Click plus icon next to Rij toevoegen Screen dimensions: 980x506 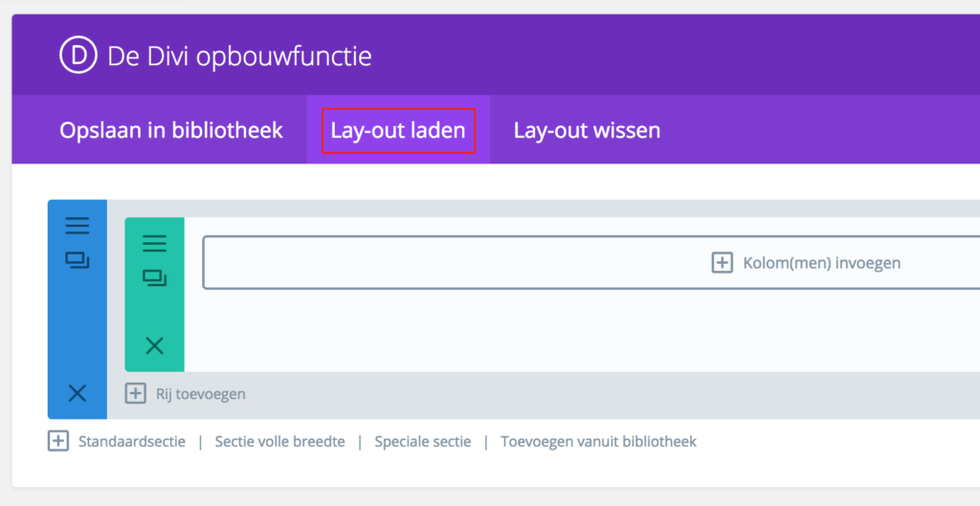136,393
